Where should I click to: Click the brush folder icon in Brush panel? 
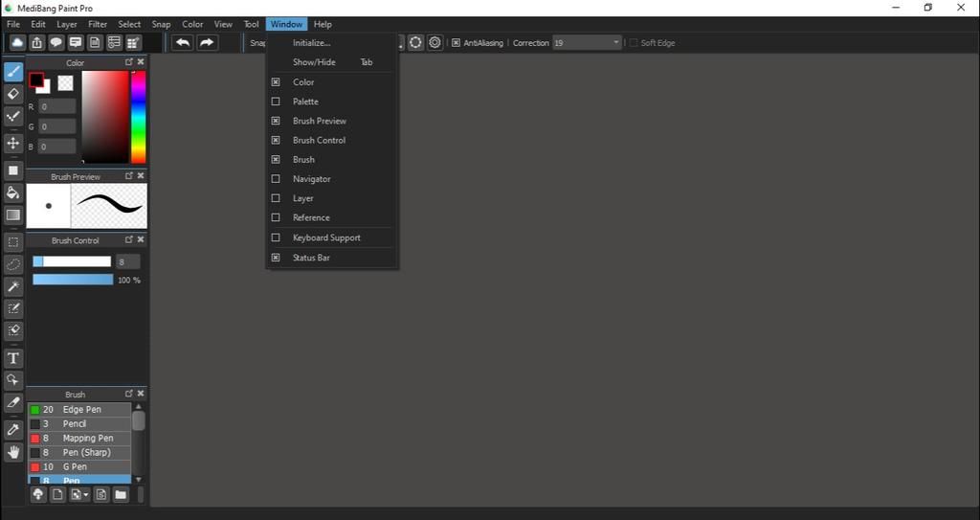tap(121, 495)
